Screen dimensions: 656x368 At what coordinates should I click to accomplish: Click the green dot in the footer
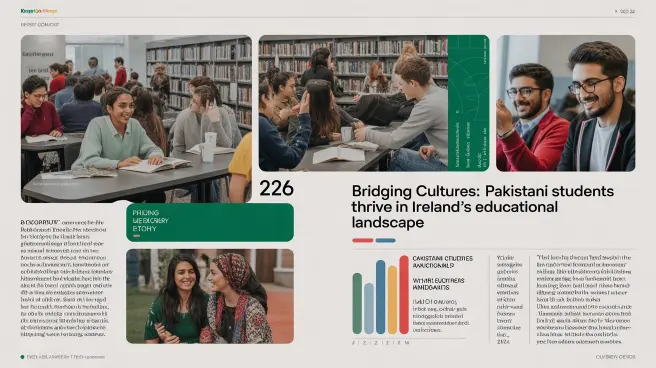coord(23,357)
